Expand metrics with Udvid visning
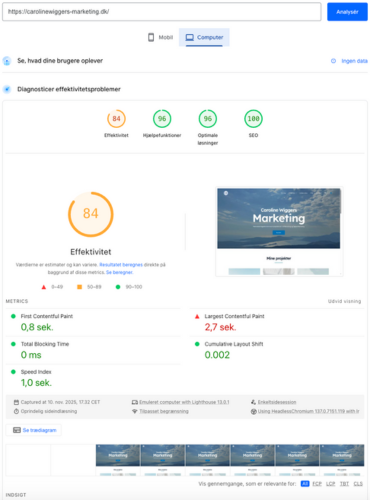This screenshot has width=370, height=500. (x=344, y=301)
